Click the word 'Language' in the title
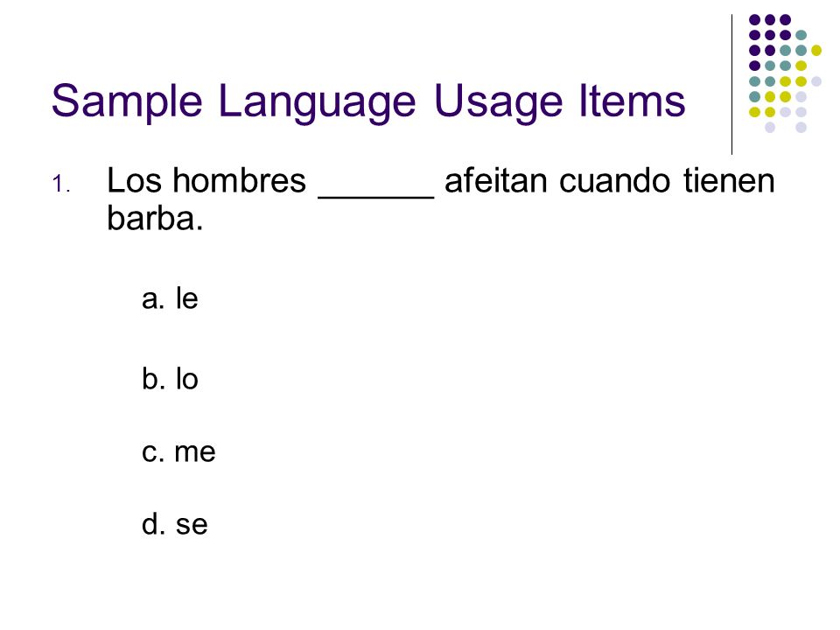 tap(317, 103)
